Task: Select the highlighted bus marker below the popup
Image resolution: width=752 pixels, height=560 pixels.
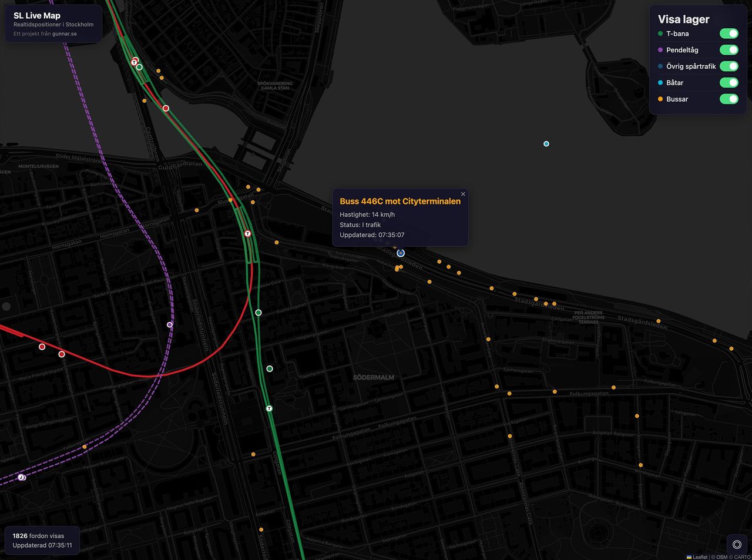Action: point(401,253)
